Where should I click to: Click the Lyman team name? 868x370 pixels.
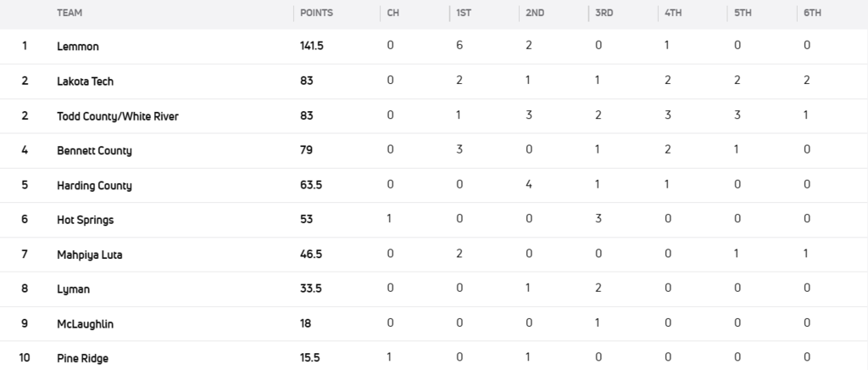73,289
